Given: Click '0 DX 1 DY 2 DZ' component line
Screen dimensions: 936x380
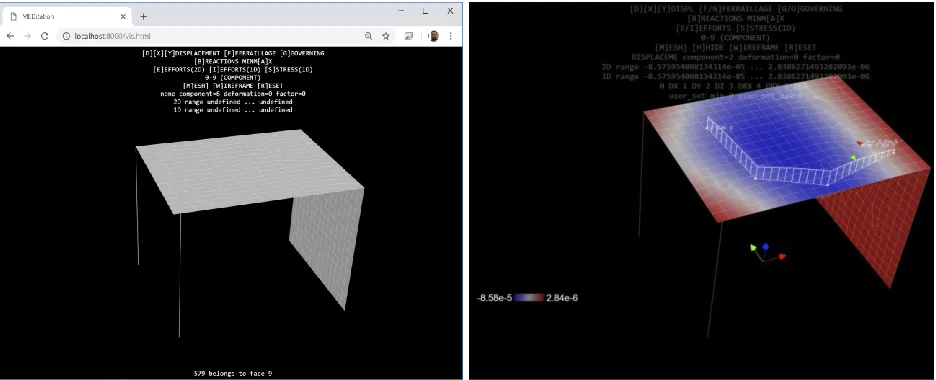Looking at the screenshot, I should click(x=735, y=86).
